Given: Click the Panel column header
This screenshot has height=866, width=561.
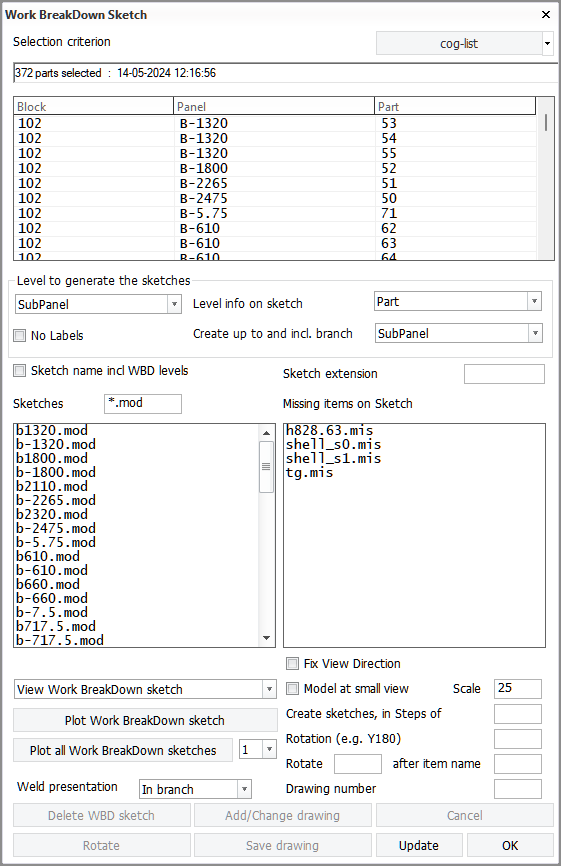Looking at the screenshot, I should pos(274,107).
